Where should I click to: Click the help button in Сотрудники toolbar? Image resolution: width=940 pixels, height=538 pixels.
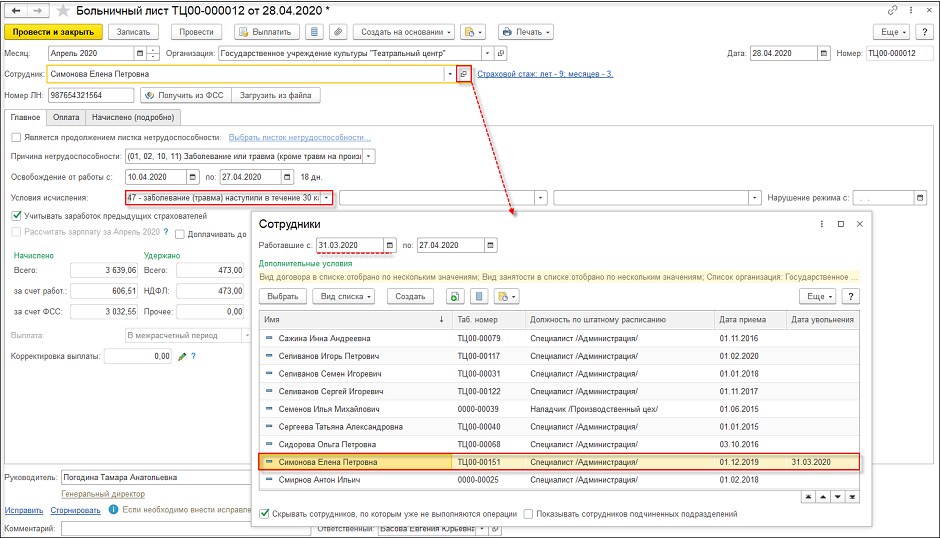[x=851, y=297]
